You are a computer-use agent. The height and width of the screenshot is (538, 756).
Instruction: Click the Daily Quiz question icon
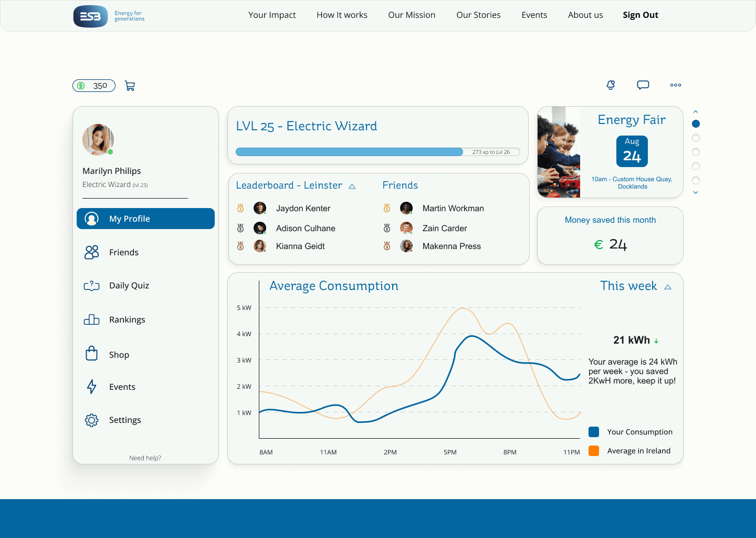[92, 285]
